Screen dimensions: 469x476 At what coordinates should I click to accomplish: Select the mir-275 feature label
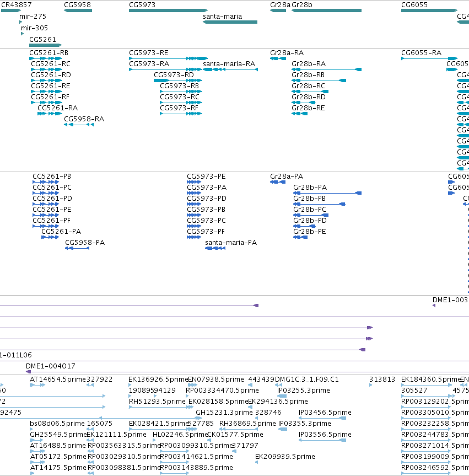[33, 17]
